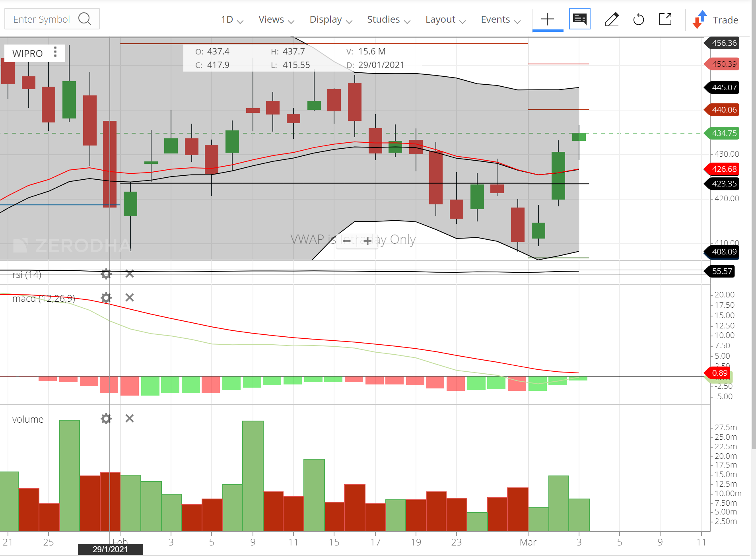756x559 pixels.
Task: Click the Trade arrows icon
Action: point(700,19)
